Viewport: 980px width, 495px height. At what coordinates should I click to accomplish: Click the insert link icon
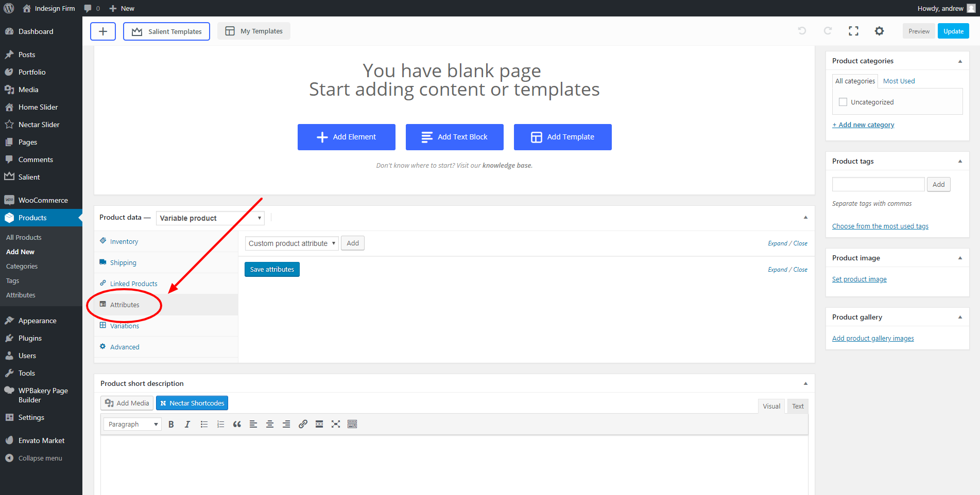[x=303, y=424]
